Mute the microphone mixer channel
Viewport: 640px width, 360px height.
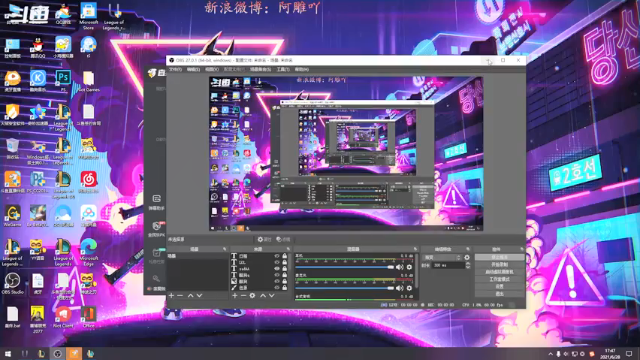pyautogui.click(x=400, y=288)
